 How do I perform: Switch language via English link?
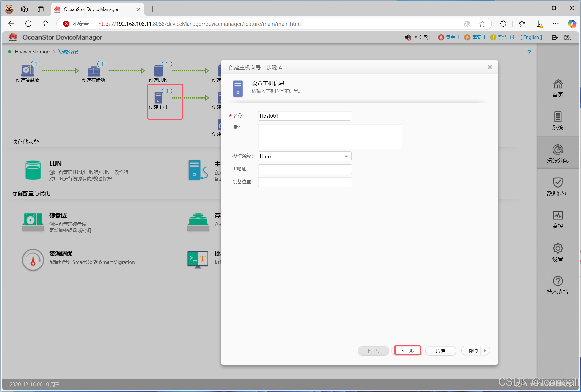[x=531, y=37]
